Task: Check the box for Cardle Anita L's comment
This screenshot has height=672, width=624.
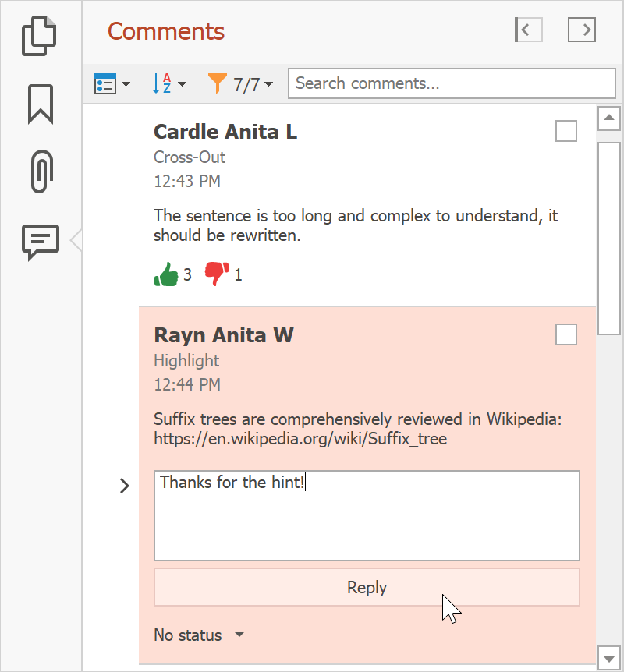Action: [566, 131]
